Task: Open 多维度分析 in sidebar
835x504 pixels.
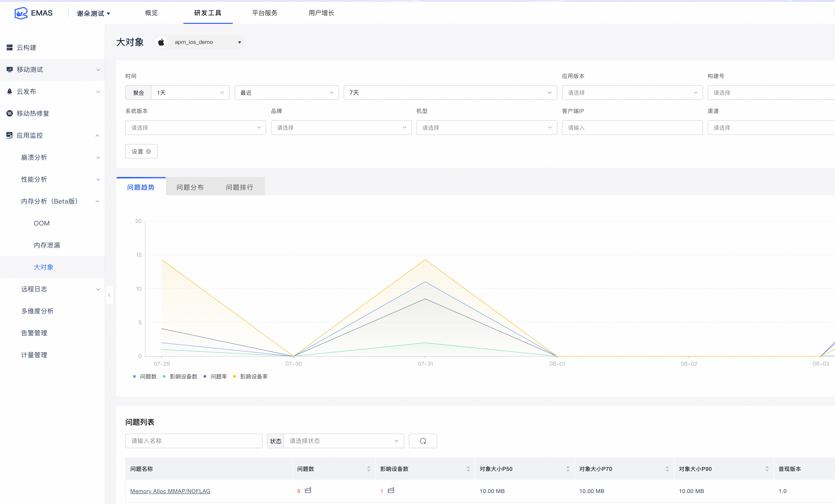Action: pos(37,311)
